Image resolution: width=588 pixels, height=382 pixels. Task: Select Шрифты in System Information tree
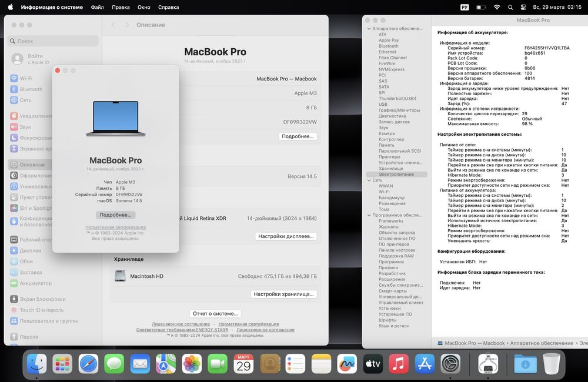pyautogui.click(x=387, y=320)
